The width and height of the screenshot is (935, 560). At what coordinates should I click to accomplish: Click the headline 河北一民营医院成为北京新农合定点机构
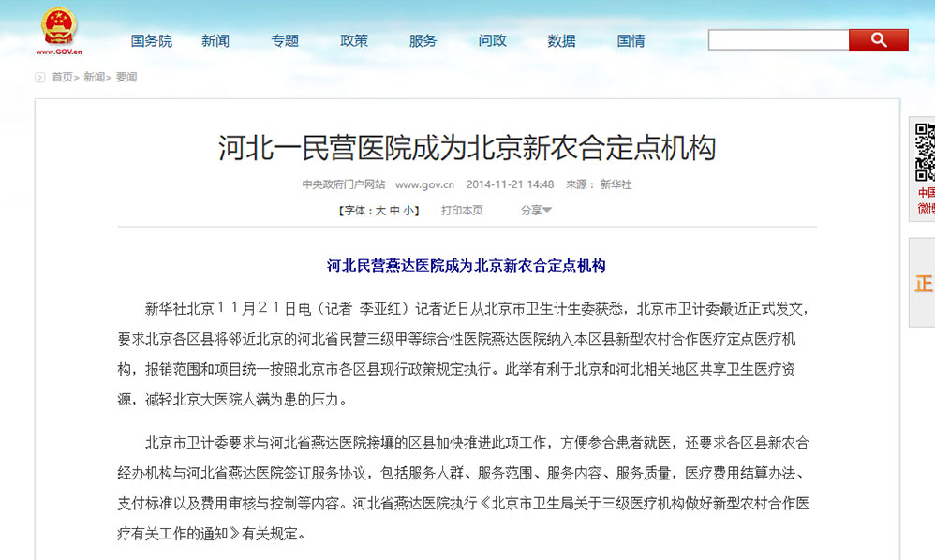467,148
